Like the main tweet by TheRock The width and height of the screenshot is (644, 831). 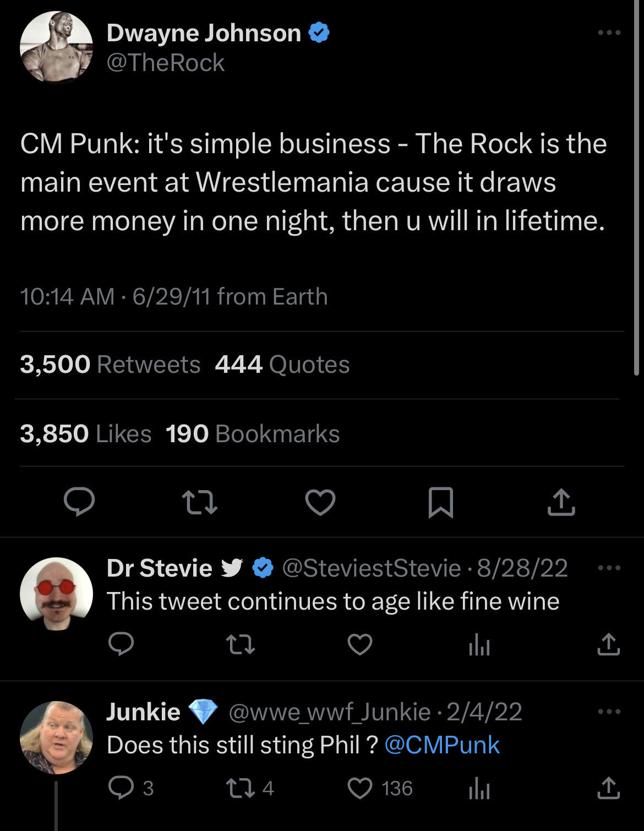pyautogui.click(x=320, y=502)
